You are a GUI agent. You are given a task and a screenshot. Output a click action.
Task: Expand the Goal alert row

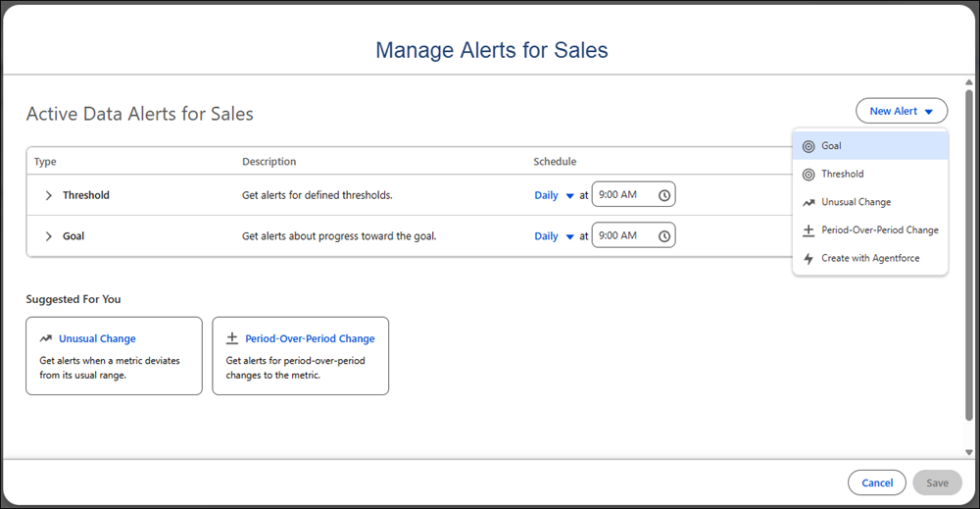pos(48,236)
